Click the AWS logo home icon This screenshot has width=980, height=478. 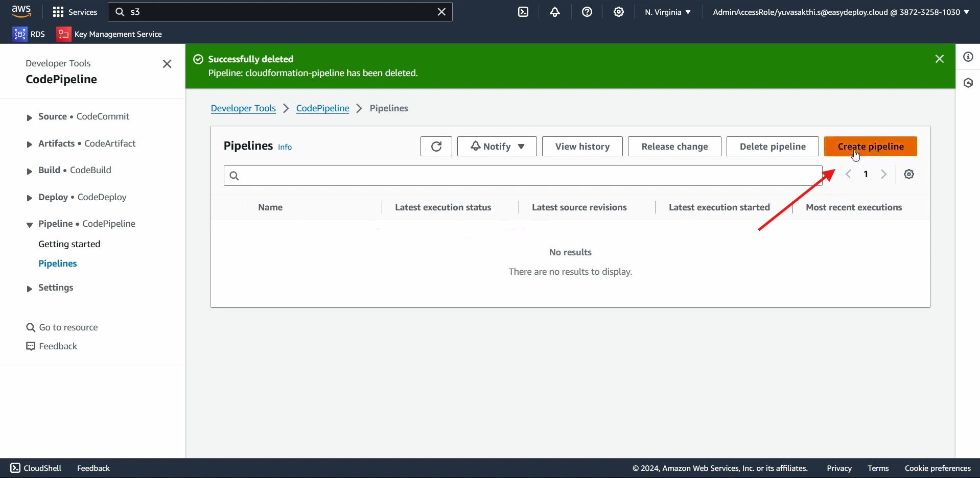21,11
